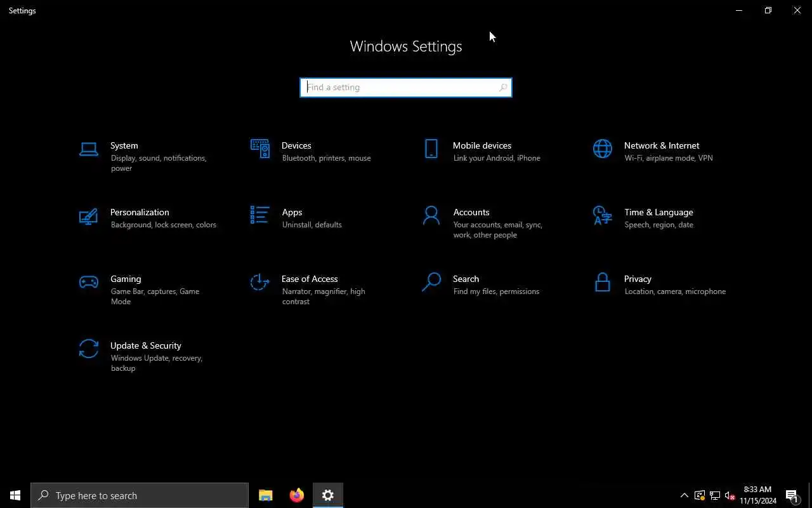Open the Apps heading
This screenshot has width=812, height=508.
(292, 212)
